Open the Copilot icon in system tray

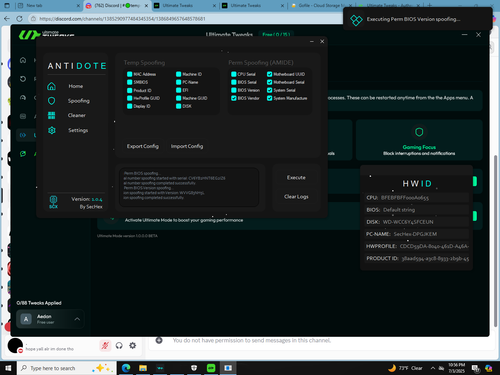click(x=489, y=368)
